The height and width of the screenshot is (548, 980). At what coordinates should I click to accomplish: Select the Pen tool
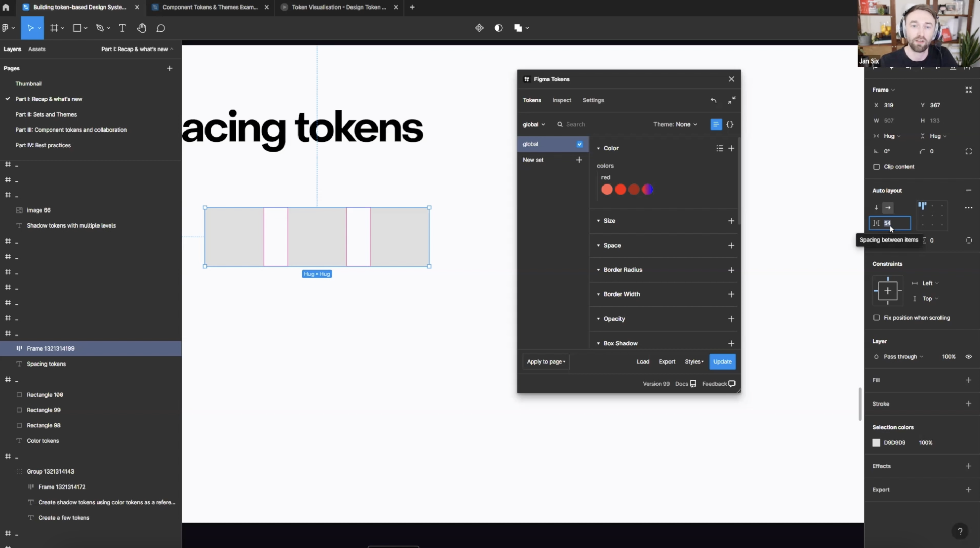100,28
